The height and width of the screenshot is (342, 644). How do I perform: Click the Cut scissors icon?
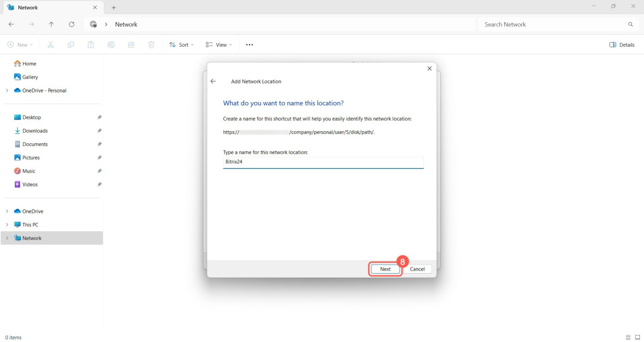click(50, 45)
